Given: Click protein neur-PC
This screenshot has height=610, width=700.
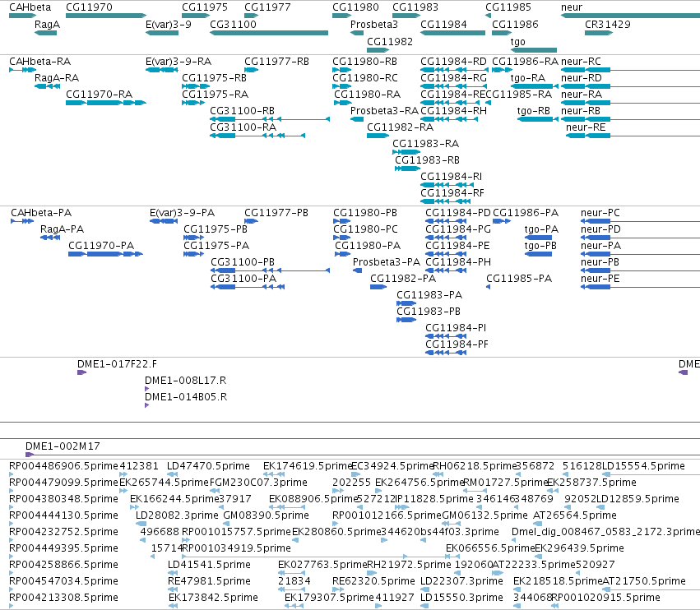Looking at the screenshot, I should pyautogui.click(x=600, y=213).
